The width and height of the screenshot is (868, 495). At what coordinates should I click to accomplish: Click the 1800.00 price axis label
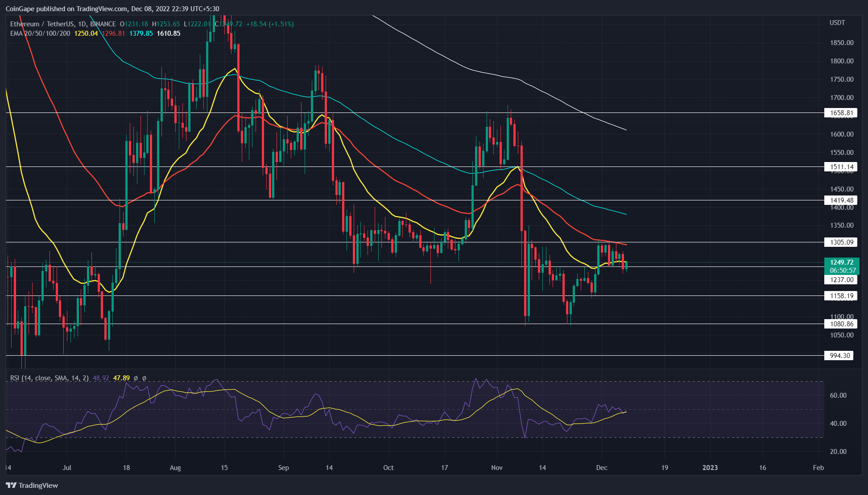842,61
